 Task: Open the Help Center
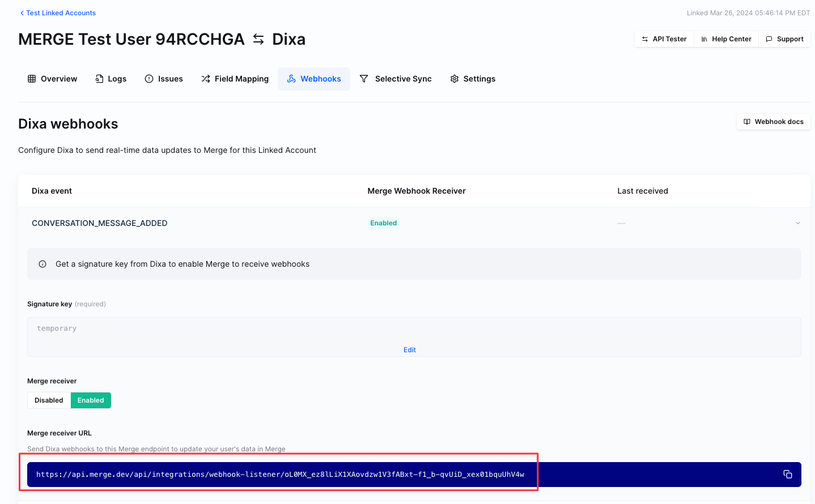(x=726, y=39)
